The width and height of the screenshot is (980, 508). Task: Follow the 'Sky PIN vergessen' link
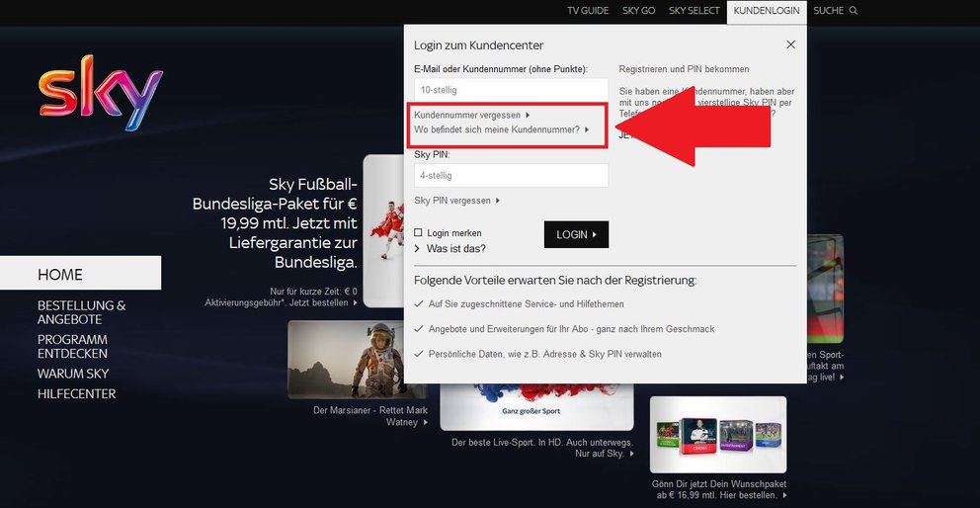point(456,201)
